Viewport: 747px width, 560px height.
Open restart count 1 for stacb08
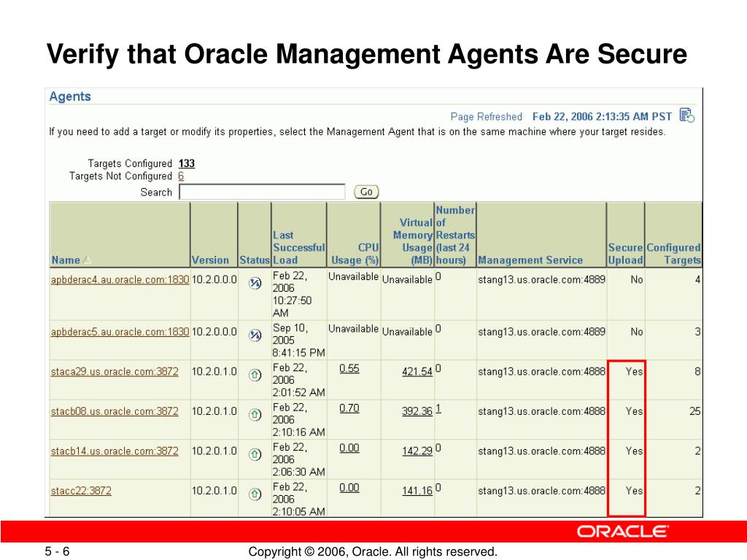coord(438,408)
